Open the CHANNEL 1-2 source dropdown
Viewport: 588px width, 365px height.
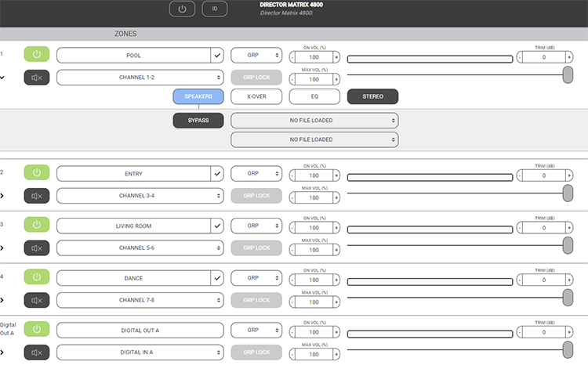pyautogui.click(x=140, y=77)
